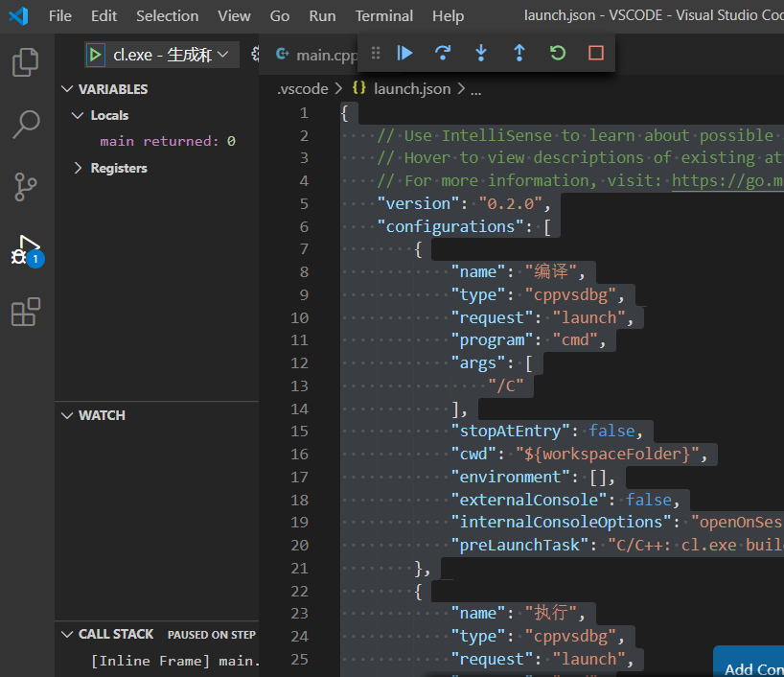Click the PAUSED ON STEP status label
The image size is (784, 677).
tap(212, 635)
